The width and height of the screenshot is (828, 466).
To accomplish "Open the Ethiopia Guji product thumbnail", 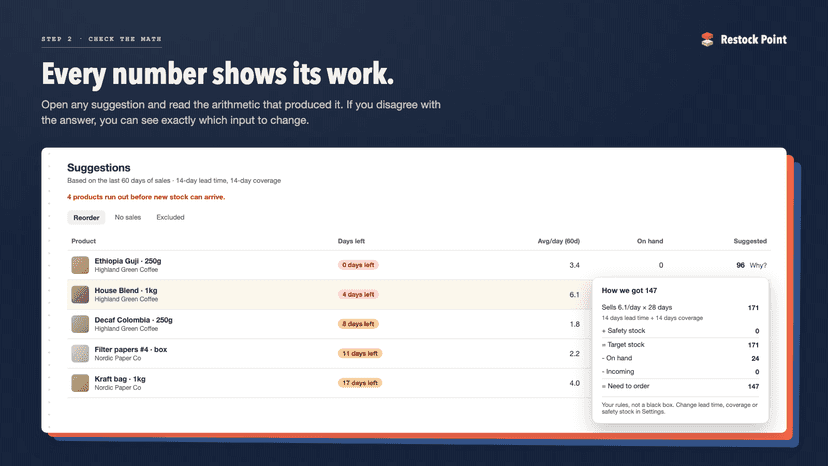I will (x=80, y=265).
